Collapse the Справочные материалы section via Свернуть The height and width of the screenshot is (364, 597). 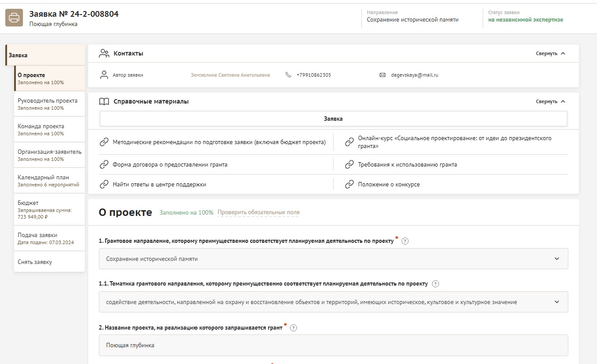(550, 101)
